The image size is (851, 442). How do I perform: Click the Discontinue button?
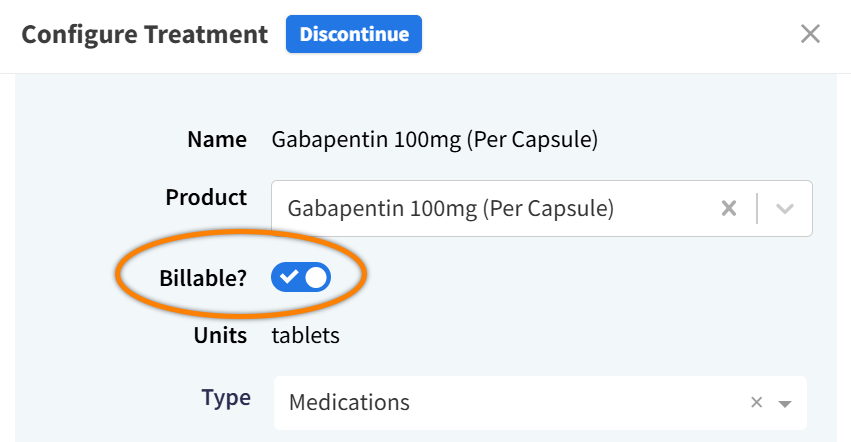click(x=354, y=34)
